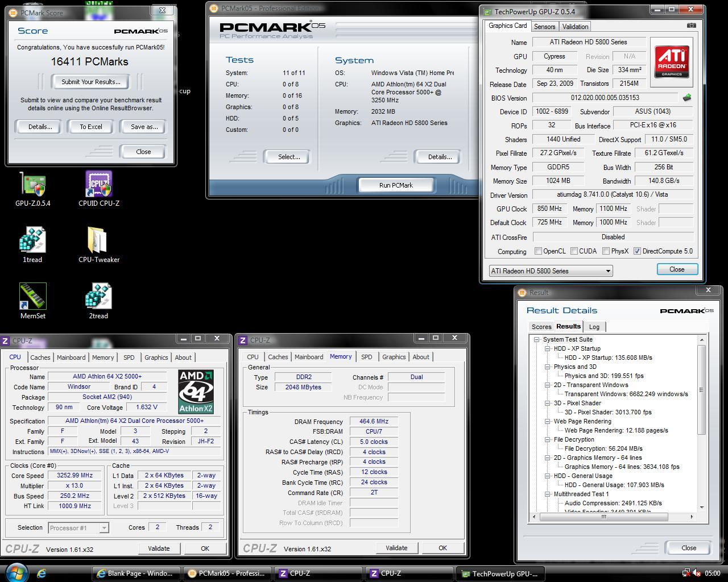Switch to PCMark05 Professional taskbar button
Viewport: 728px width, 582px height.
(227, 573)
